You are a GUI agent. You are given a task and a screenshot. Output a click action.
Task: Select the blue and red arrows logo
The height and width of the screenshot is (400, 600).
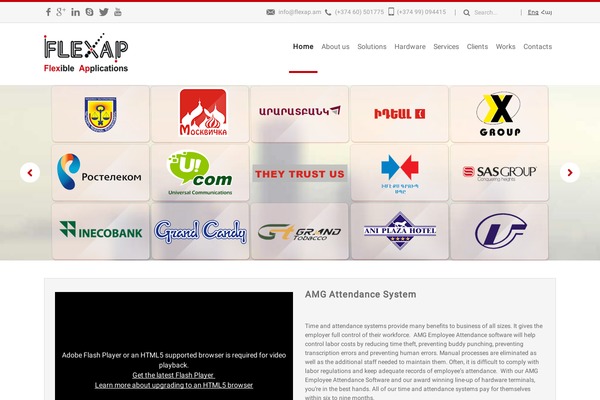399,173
